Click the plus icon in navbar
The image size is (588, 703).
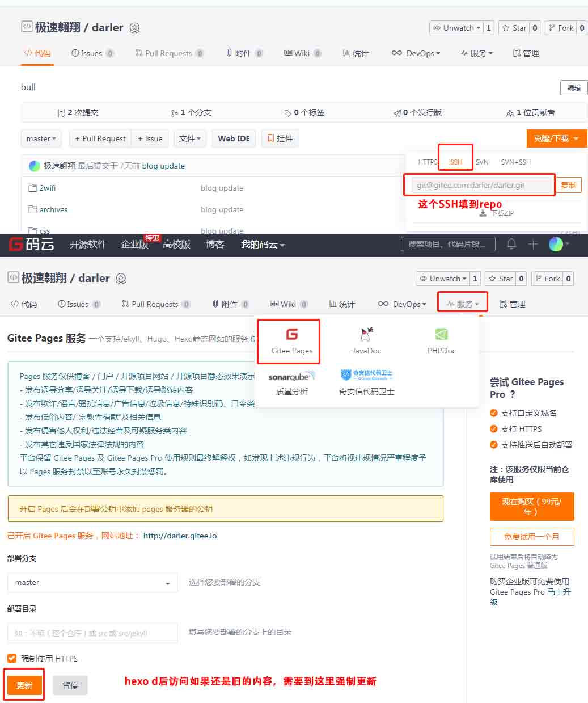click(533, 244)
